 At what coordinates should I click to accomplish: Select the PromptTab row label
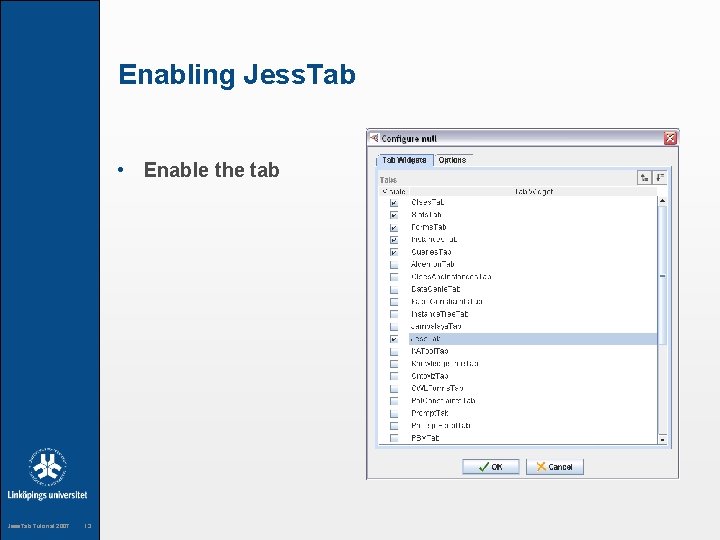[430, 413]
